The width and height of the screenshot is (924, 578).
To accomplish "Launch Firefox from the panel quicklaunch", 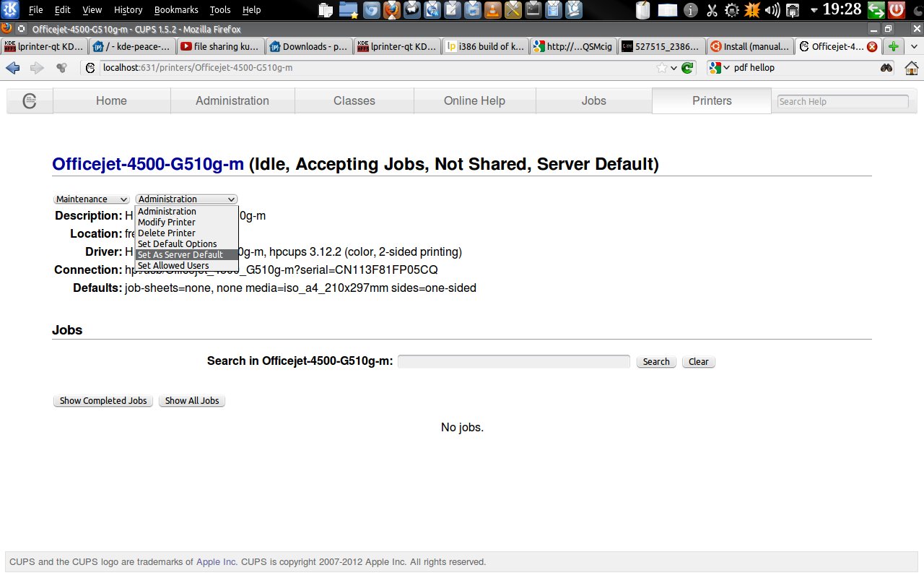I will coord(391,10).
